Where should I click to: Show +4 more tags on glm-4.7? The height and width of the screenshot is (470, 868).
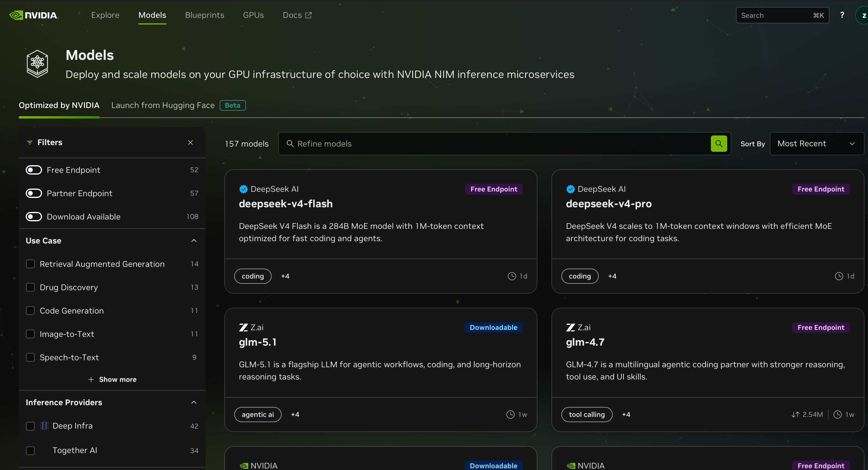[x=626, y=415]
